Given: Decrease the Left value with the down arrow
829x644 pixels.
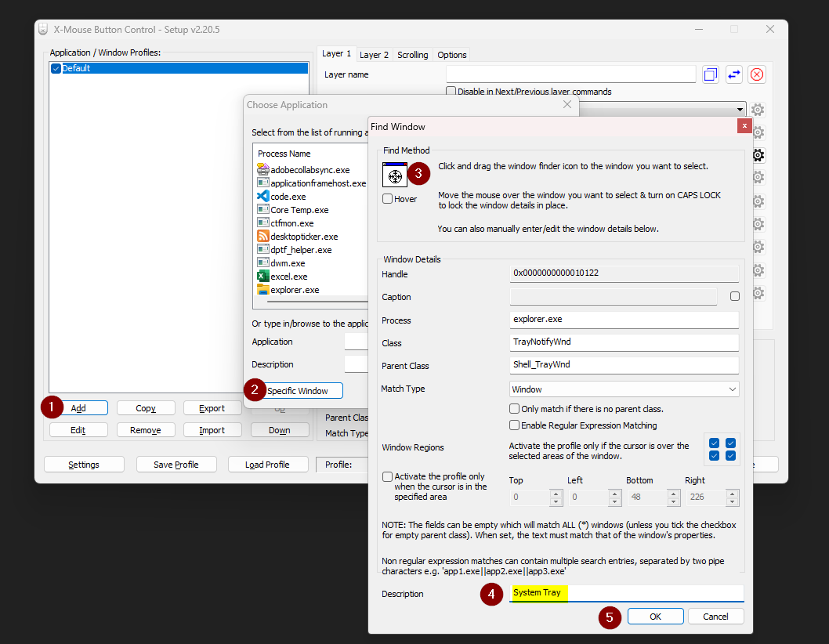Looking at the screenshot, I should (614, 501).
